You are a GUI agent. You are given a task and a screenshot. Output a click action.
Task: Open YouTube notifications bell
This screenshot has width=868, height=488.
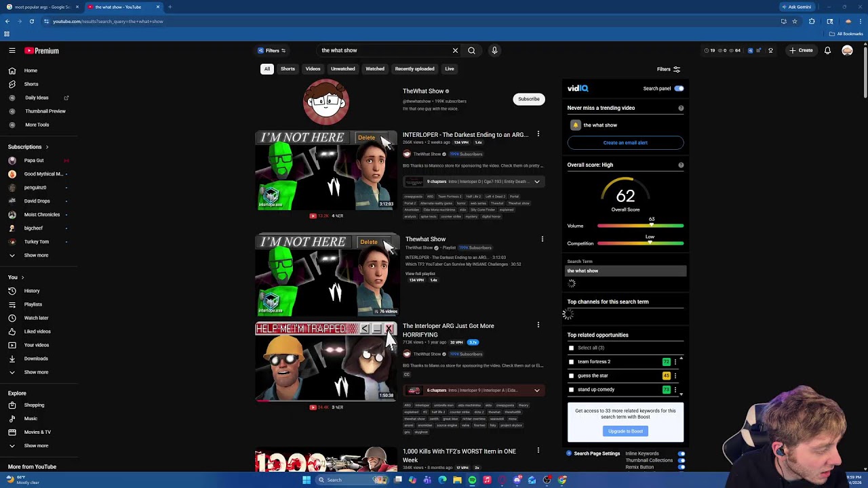pos(827,50)
